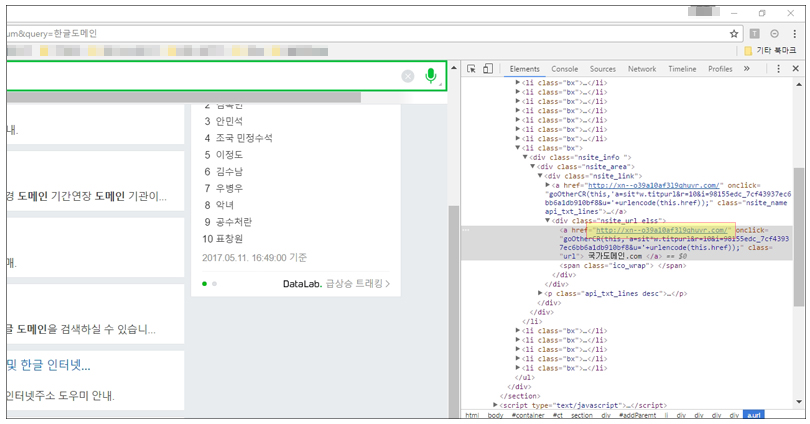Click the 국가도메인.com text in the selected node
This screenshot has height=424, width=810.
(x=615, y=256)
